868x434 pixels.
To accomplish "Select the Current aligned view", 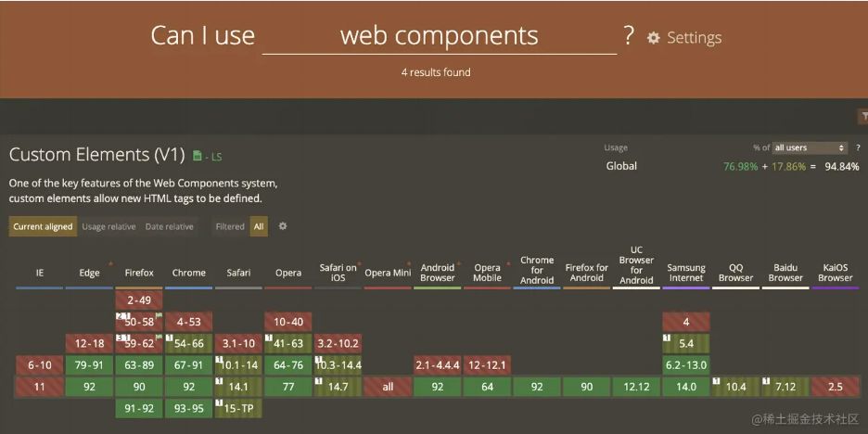I will pyautogui.click(x=43, y=226).
